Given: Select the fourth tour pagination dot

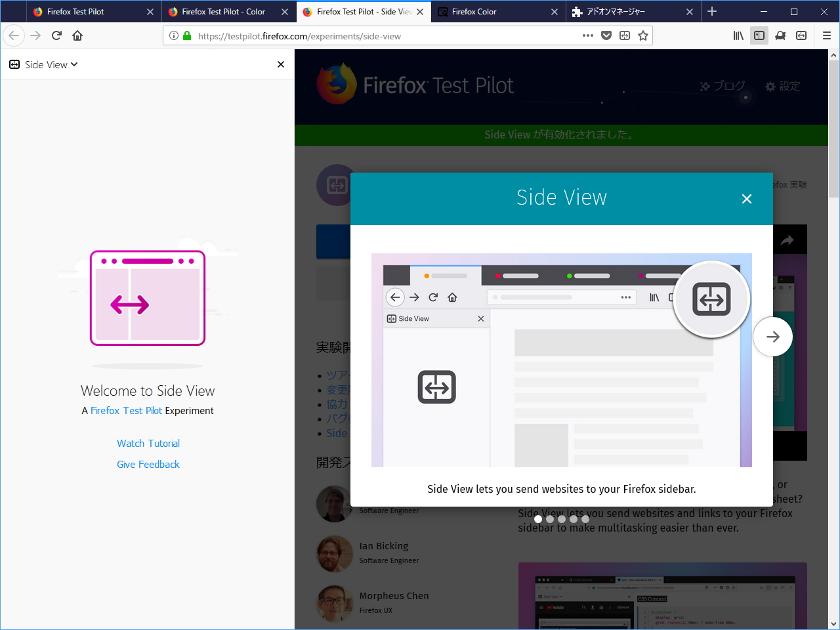Looking at the screenshot, I should click(574, 519).
